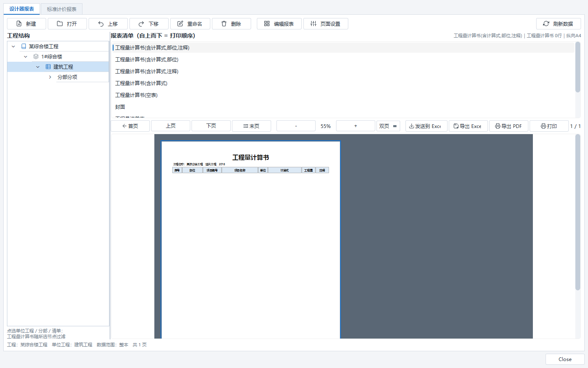Send report via 发送到 Excel button
This screenshot has height=368, width=588.
426,126
